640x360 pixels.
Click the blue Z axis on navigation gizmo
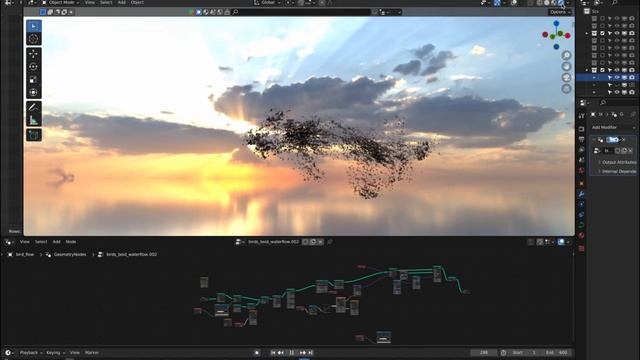556,24
